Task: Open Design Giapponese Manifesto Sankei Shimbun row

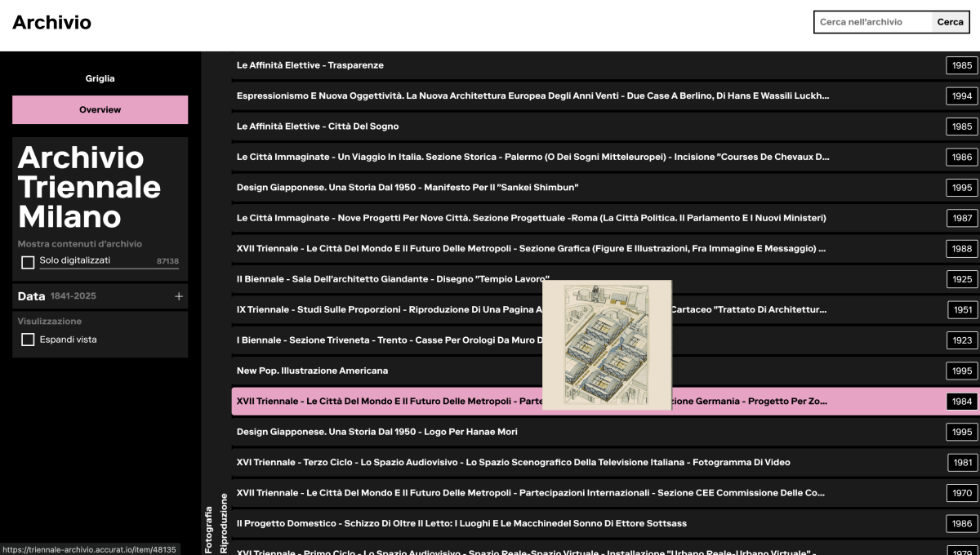Action: [x=408, y=188]
